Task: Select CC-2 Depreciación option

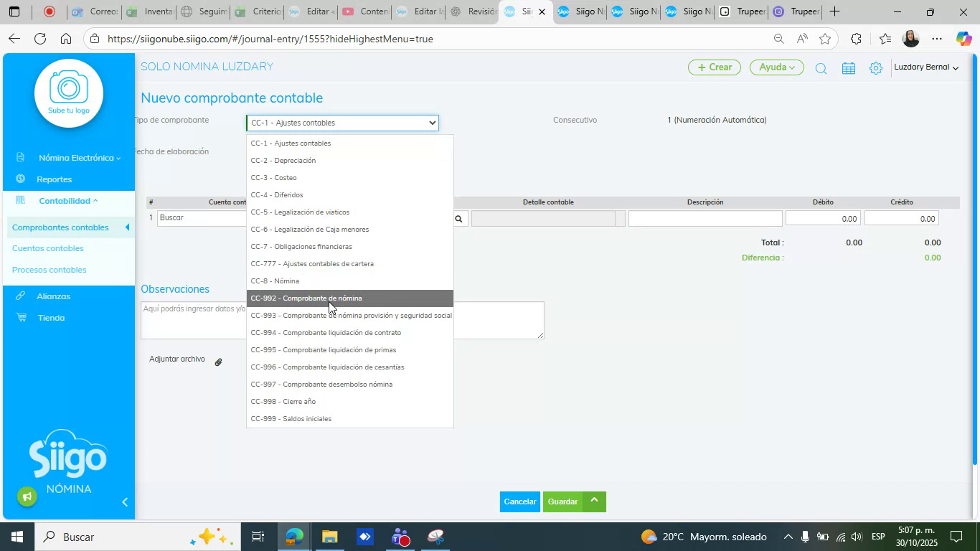Action: (350, 161)
